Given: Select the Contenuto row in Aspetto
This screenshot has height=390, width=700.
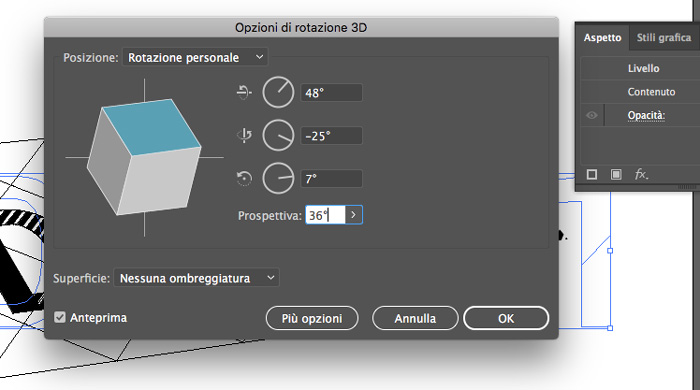Looking at the screenshot, I should point(640,92).
